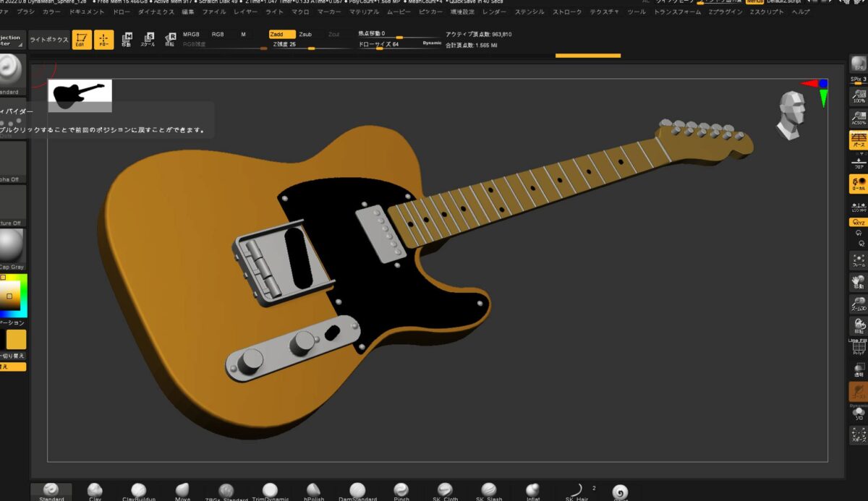
Task: Select the Inflat brush
Action: (532, 492)
